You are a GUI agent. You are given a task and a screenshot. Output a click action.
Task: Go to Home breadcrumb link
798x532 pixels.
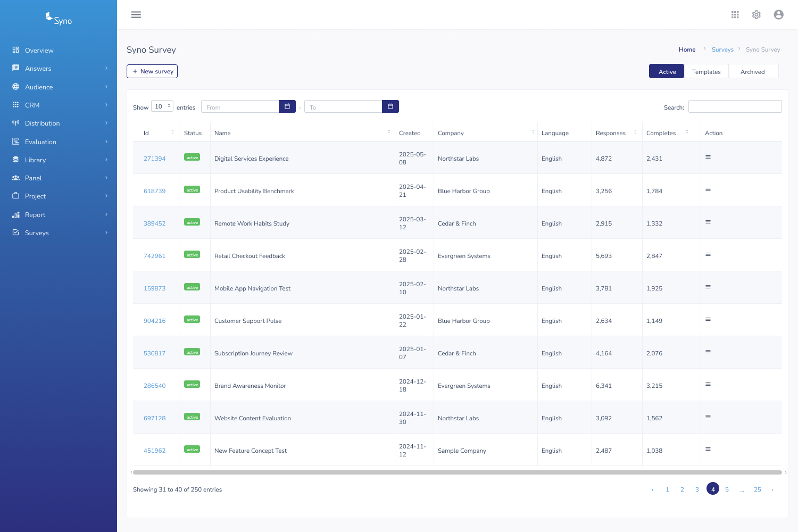[687, 49]
